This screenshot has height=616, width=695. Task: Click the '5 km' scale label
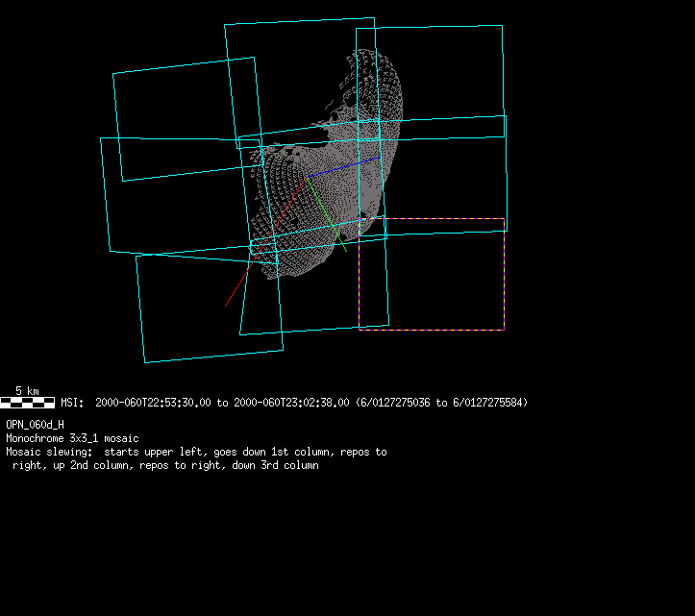28,391
